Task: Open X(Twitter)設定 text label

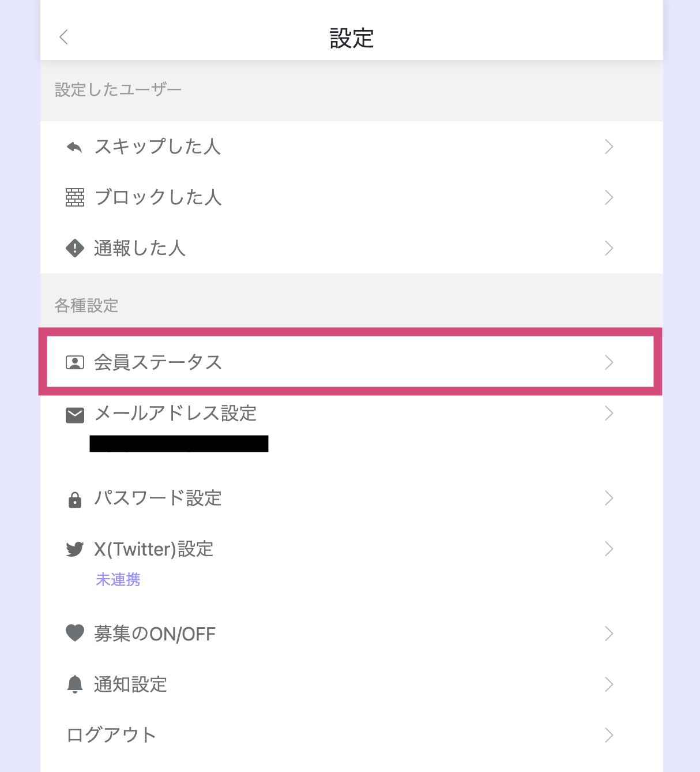Action: 154,549
